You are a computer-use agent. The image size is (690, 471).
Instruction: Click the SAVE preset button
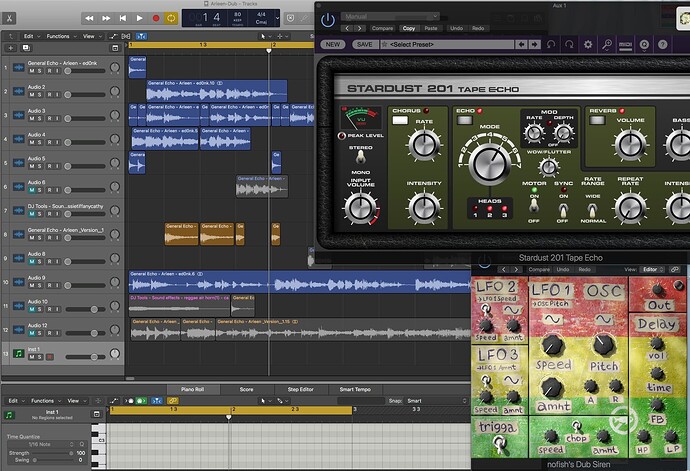tap(365, 44)
